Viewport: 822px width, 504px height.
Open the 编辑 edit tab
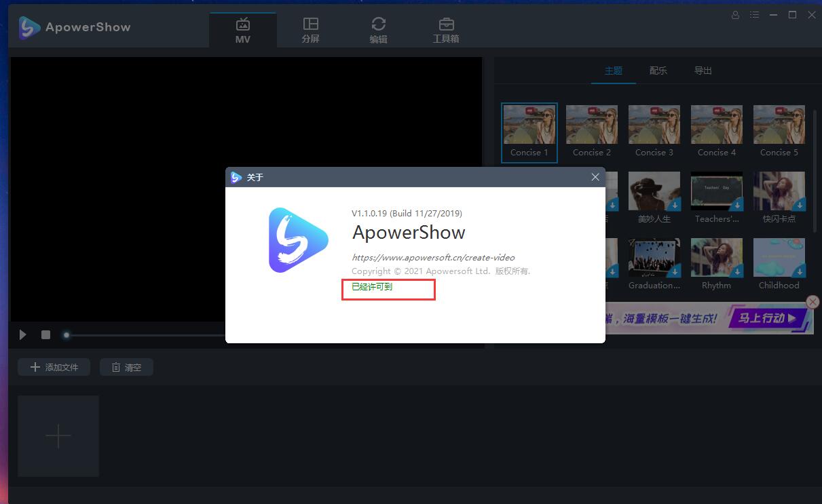click(379, 30)
